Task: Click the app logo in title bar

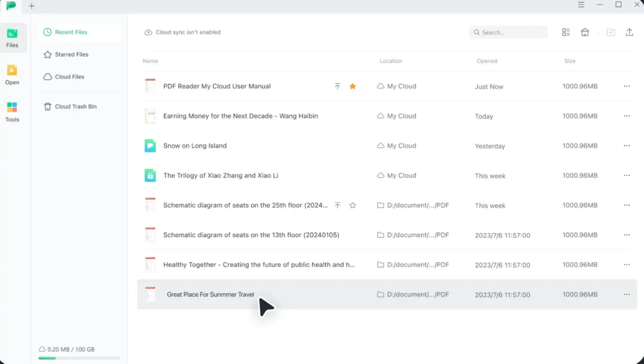Action: pyautogui.click(x=11, y=6)
